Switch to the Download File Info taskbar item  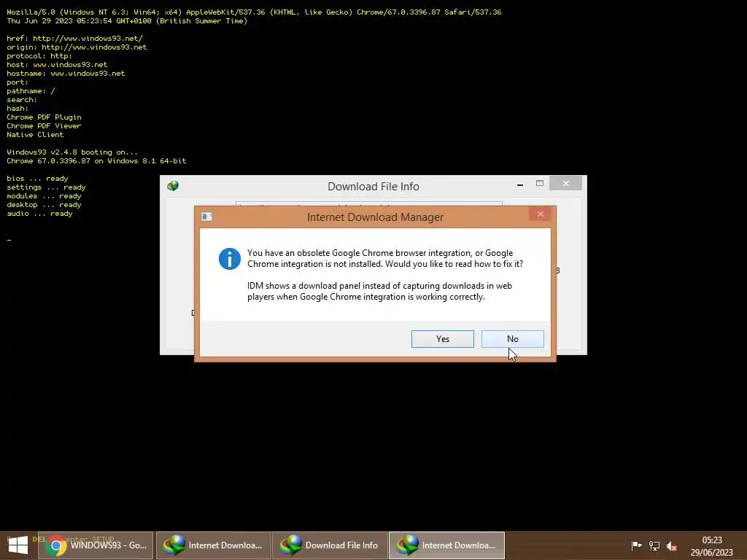330,545
